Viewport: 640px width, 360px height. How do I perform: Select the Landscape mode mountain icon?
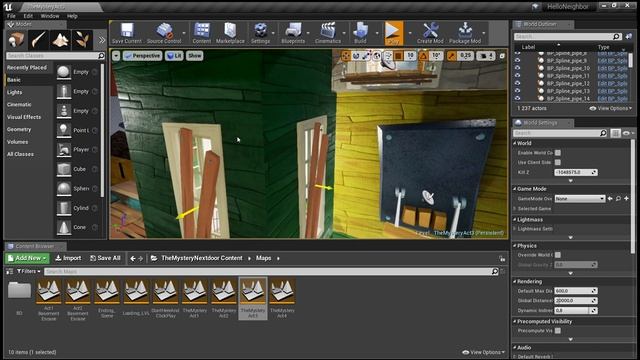pos(60,40)
